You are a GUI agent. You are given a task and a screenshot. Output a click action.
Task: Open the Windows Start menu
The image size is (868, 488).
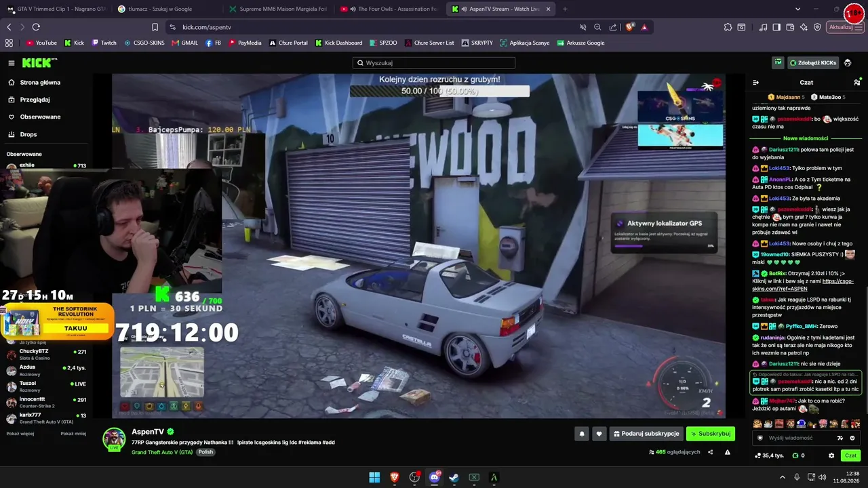coord(374,477)
